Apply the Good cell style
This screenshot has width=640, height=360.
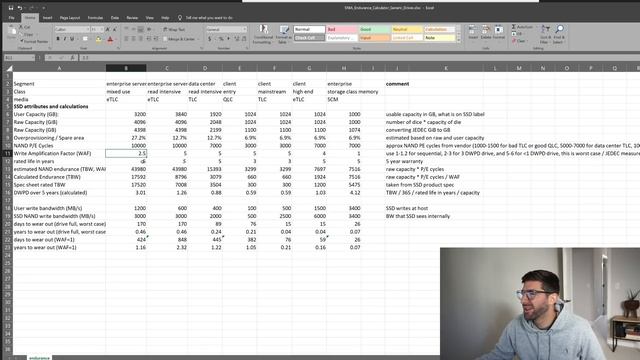coord(374,29)
